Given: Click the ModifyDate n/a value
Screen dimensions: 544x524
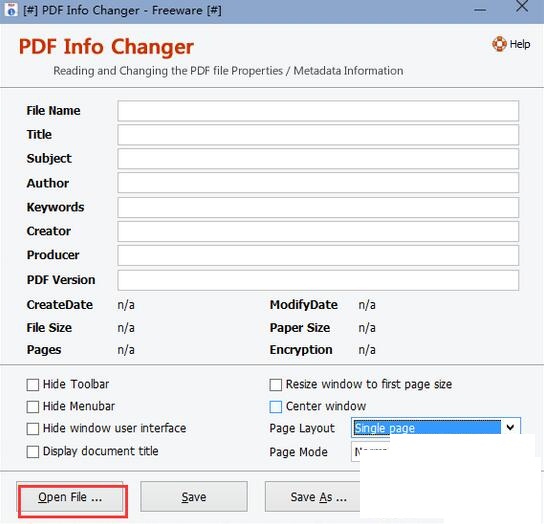Looking at the screenshot, I should coord(367,305).
